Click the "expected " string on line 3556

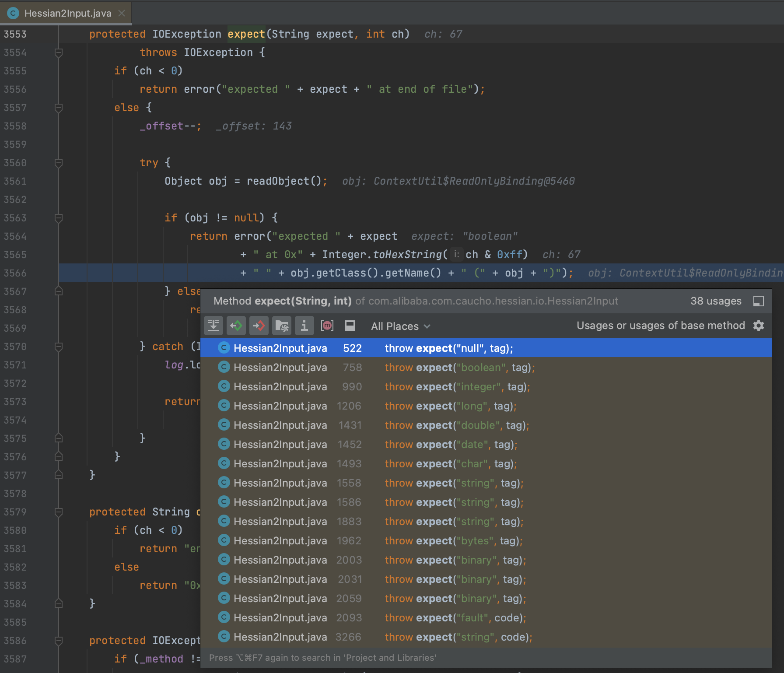256,89
